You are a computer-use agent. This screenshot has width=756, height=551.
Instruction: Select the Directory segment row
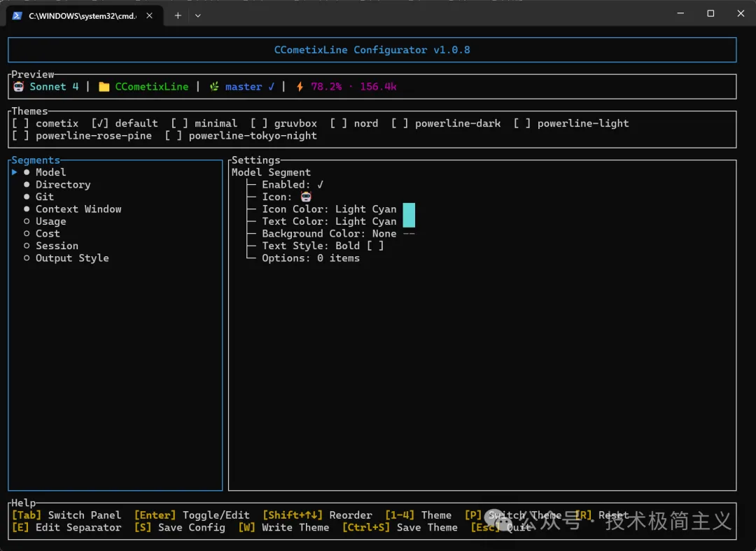click(x=115, y=185)
